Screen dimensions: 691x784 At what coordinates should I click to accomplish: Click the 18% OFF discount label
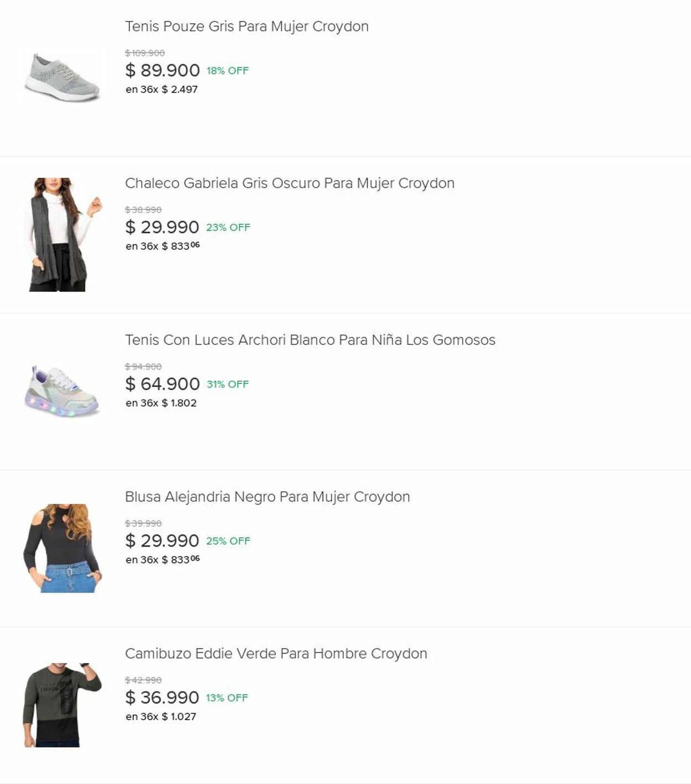pos(228,71)
